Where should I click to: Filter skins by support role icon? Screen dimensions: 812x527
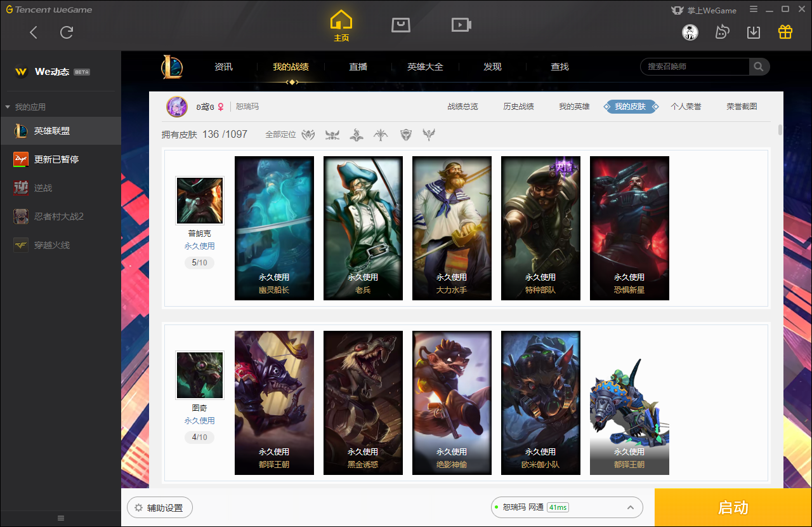point(429,135)
